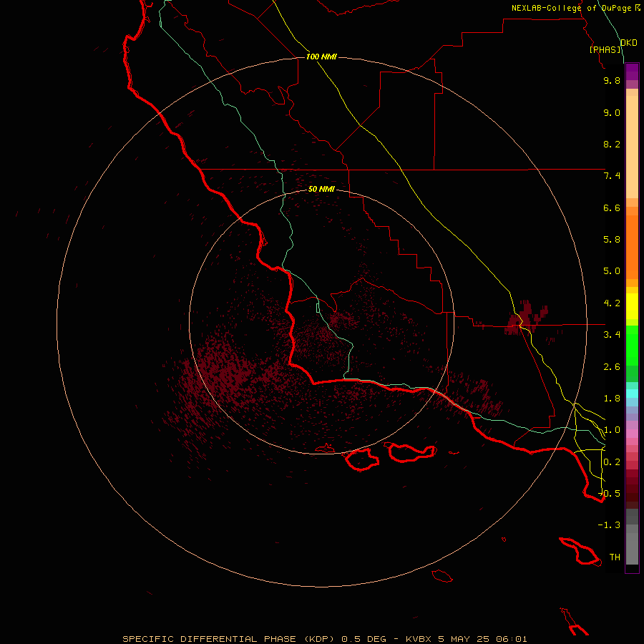
Task: Click the 9.8 scale value
Action: coord(612,80)
